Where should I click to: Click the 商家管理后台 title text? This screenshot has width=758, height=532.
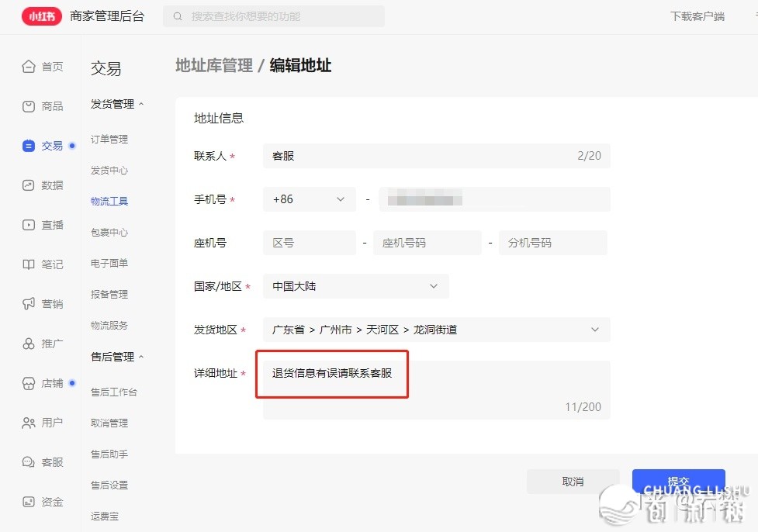pyautogui.click(x=107, y=16)
